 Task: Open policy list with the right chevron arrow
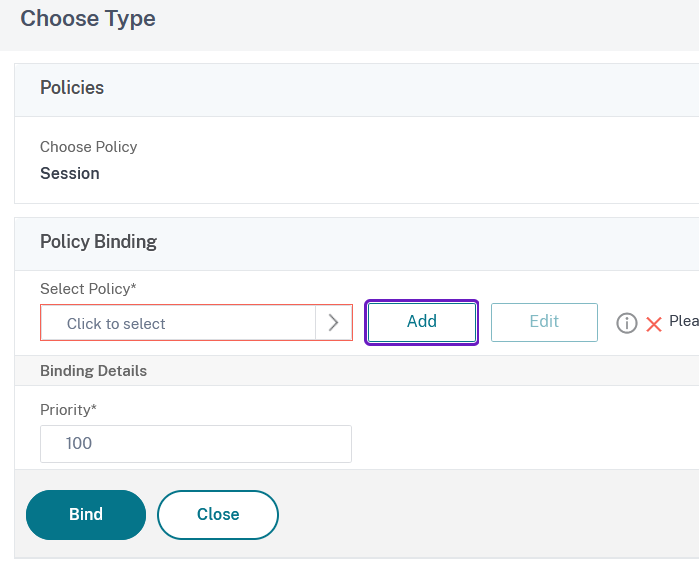pyautogui.click(x=334, y=323)
